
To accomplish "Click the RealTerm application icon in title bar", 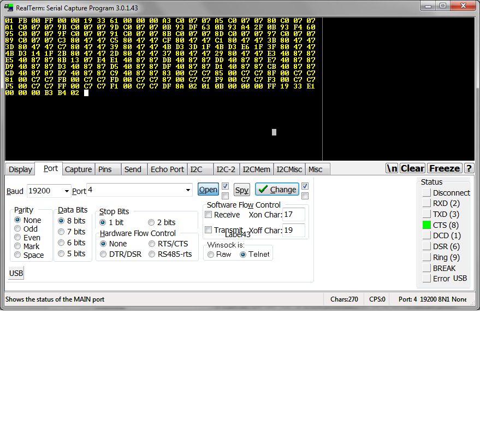I will click(9, 7).
